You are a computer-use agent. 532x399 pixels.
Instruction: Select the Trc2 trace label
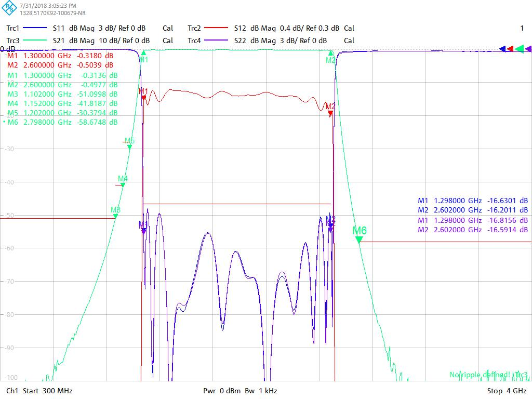click(x=194, y=28)
